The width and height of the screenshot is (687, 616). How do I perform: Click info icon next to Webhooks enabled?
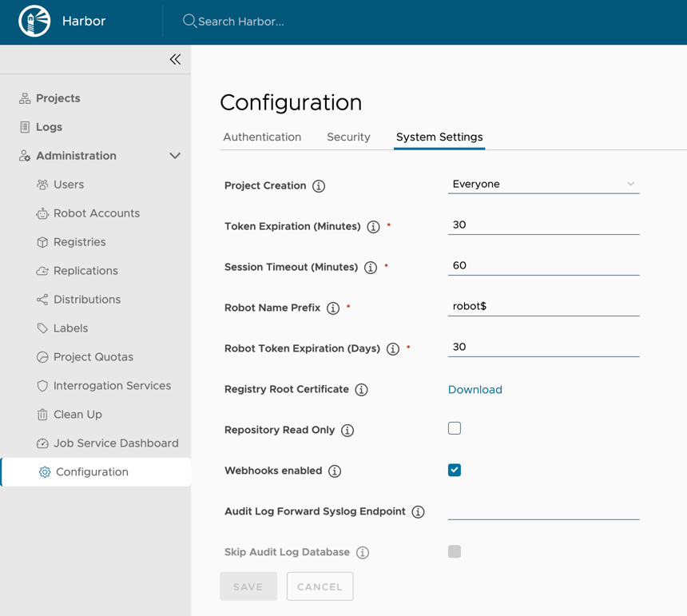[335, 471]
